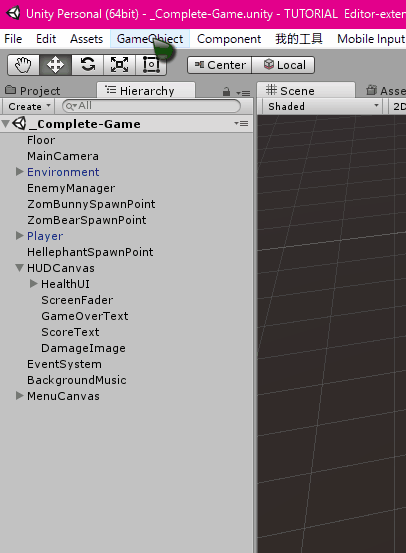Viewport: 406px width, 553px height.
Task: Select the Environment object
Action: coord(63,172)
